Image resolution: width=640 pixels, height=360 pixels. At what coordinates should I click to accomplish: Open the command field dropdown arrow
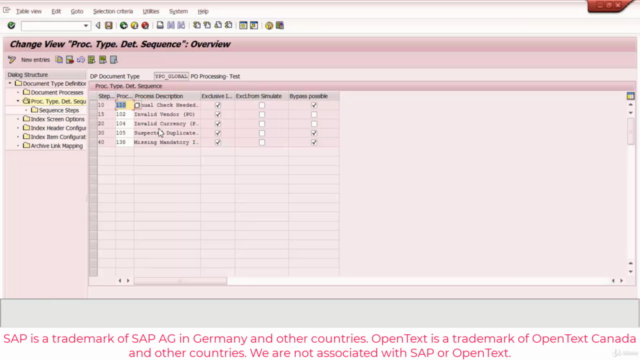86,26
